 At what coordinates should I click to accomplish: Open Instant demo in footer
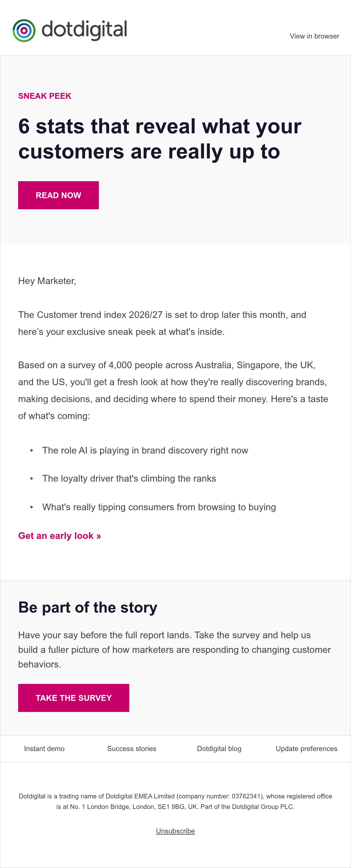click(44, 749)
